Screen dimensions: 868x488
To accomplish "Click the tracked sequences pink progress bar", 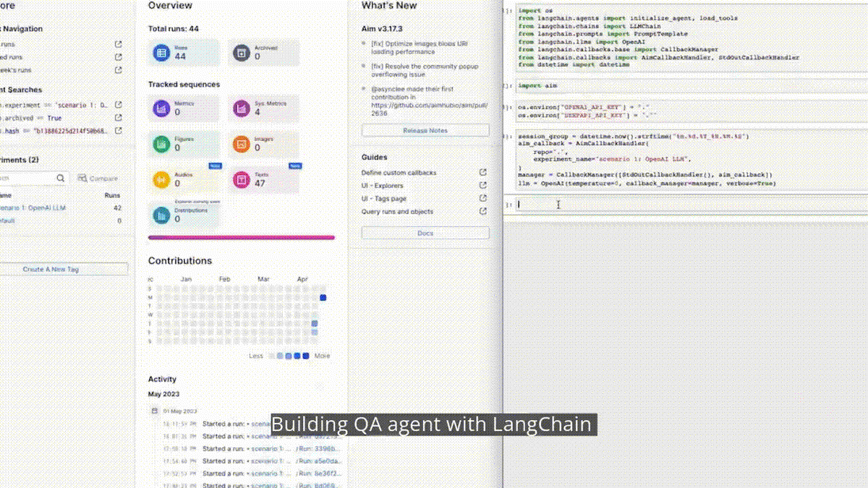I will coord(241,237).
